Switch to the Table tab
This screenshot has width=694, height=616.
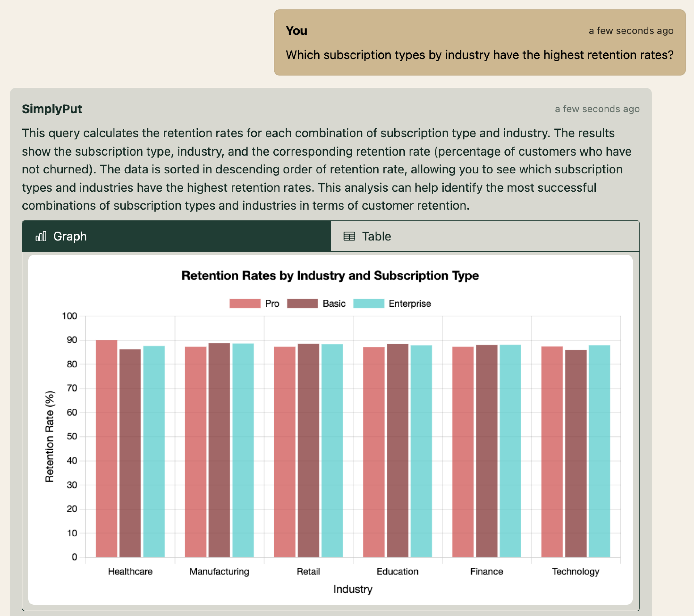[485, 236]
